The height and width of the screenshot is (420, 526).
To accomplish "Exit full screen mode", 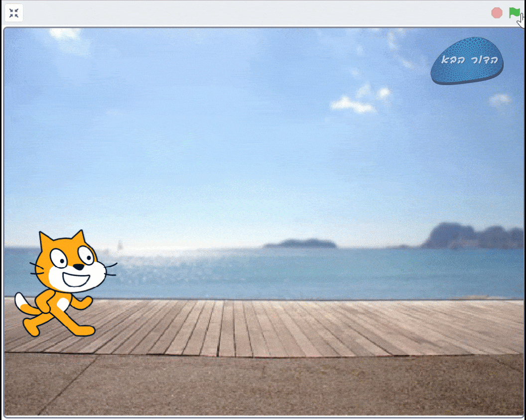I will (14, 13).
